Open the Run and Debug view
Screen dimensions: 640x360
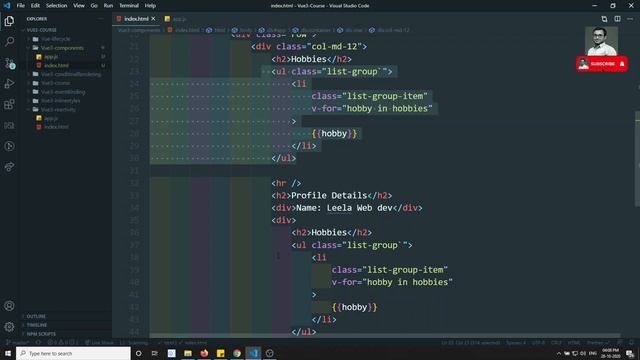[9, 84]
